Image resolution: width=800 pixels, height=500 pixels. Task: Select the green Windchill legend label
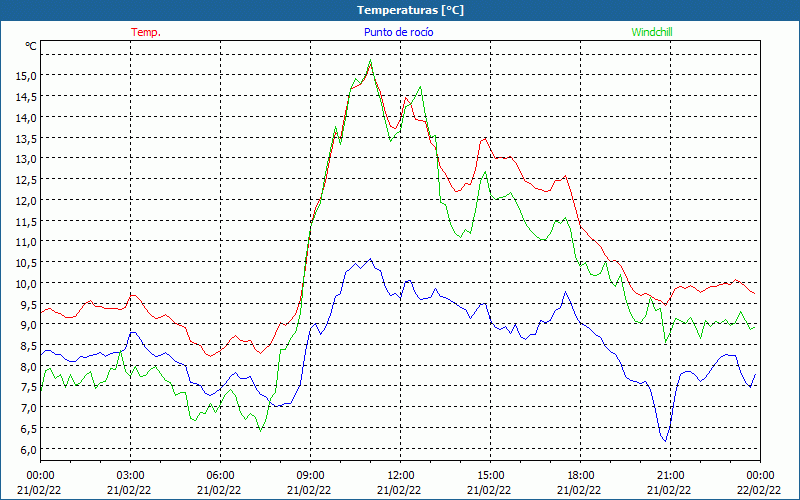click(x=652, y=32)
